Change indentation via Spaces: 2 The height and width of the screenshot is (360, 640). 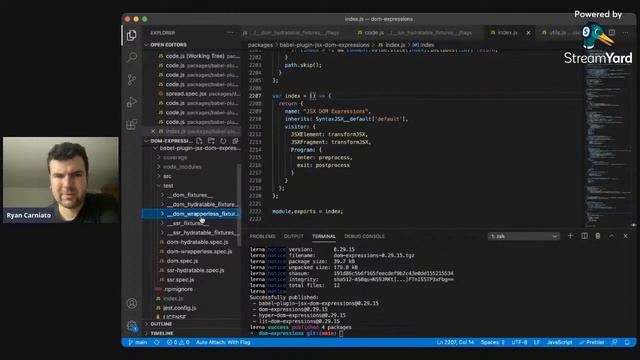[493, 342]
